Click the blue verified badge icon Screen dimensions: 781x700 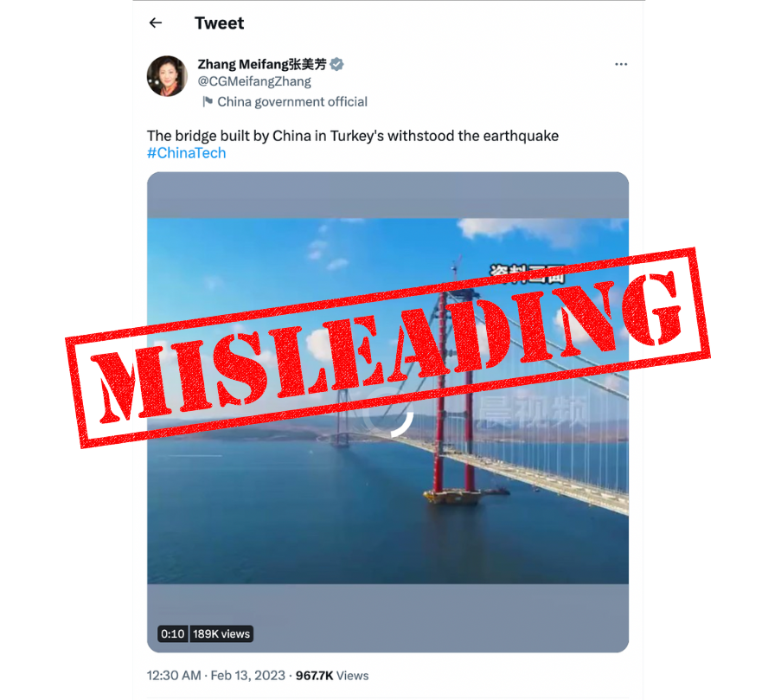tap(336, 64)
